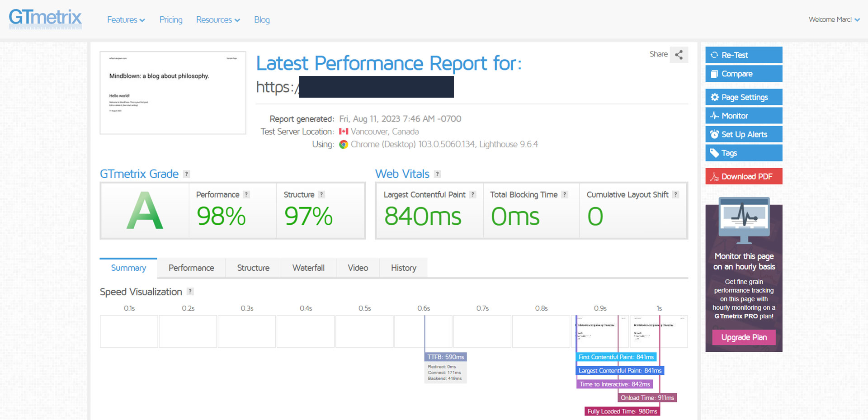
Task: Click the 840ms LCP value
Action: pos(423,216)
